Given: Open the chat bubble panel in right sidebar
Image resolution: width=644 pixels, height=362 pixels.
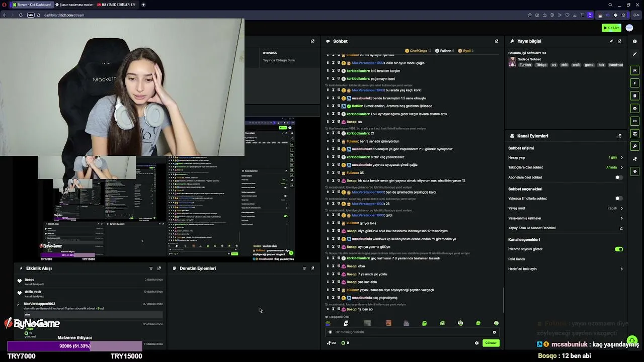Looking at the screenshot, I should [635, 108].
